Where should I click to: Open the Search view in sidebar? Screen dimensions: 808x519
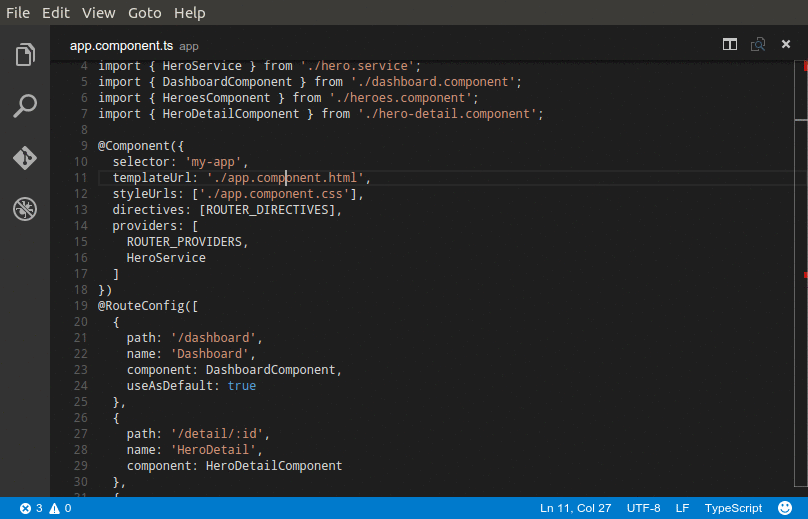(25, 106)
